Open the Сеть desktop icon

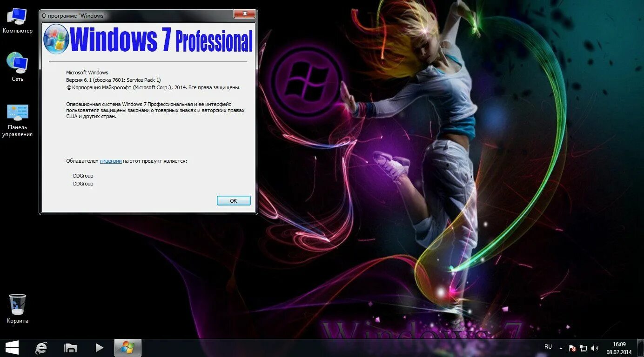pyautogui.click(x=17, y=67)
